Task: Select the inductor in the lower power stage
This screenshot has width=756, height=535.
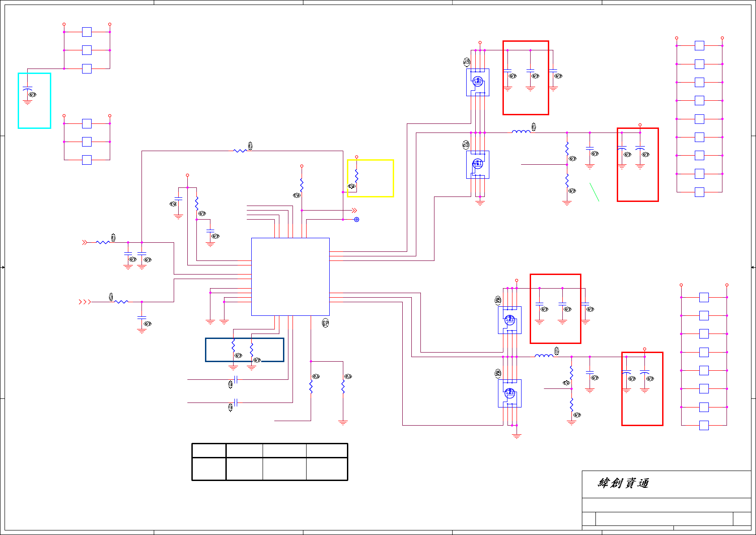Action: [x=544, y=356]
